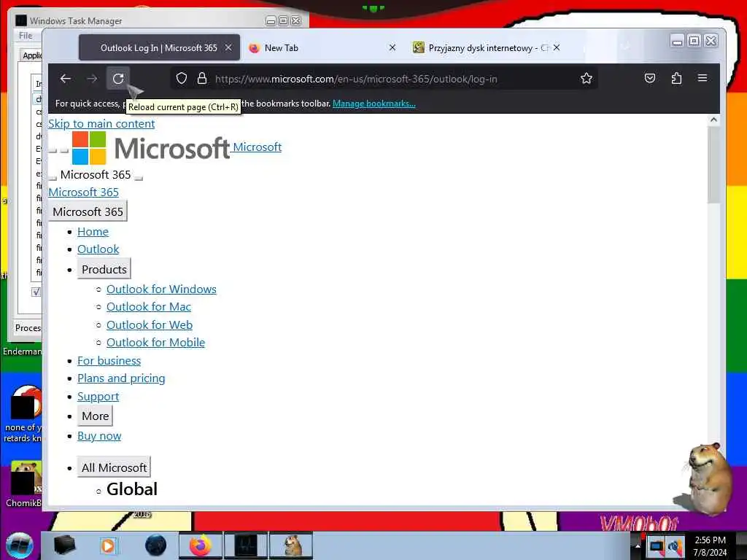This screenshot has height=560, width=747.
Task: Reload the current page in Firefox
Action: [x=118, y=79]
